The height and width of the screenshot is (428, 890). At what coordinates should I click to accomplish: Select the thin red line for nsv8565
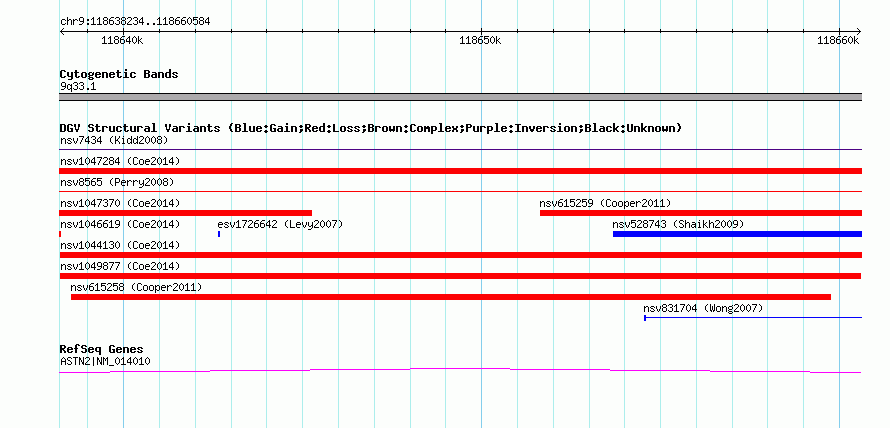click(x=460, y=192)
